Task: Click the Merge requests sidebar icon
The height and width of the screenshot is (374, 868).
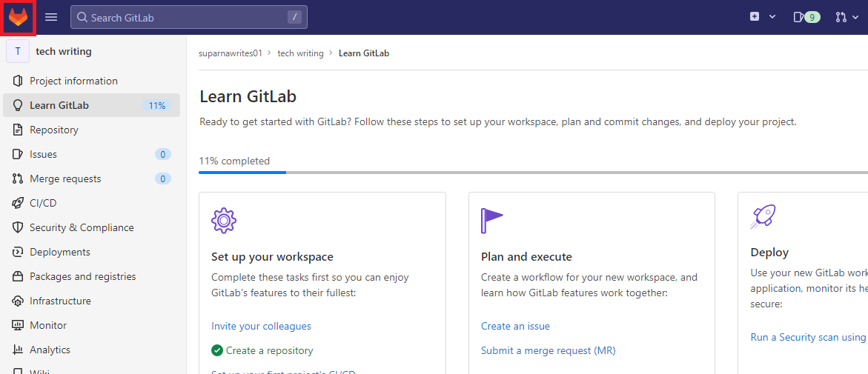Action: (18, 178)
